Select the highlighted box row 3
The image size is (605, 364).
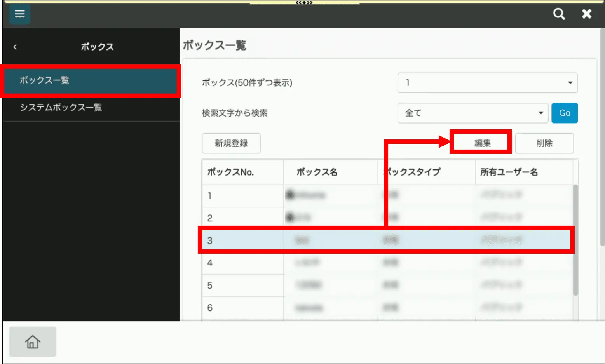coord(387,240)
